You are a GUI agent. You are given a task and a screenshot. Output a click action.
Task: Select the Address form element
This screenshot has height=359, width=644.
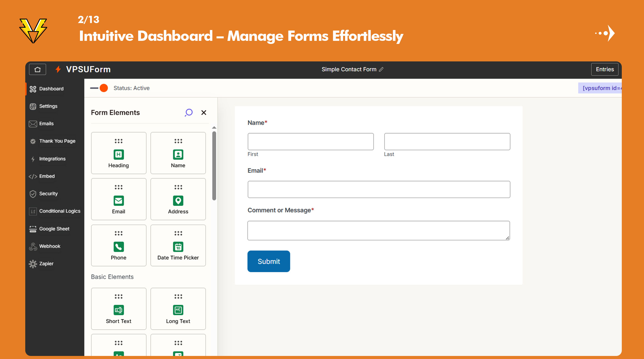178,199
